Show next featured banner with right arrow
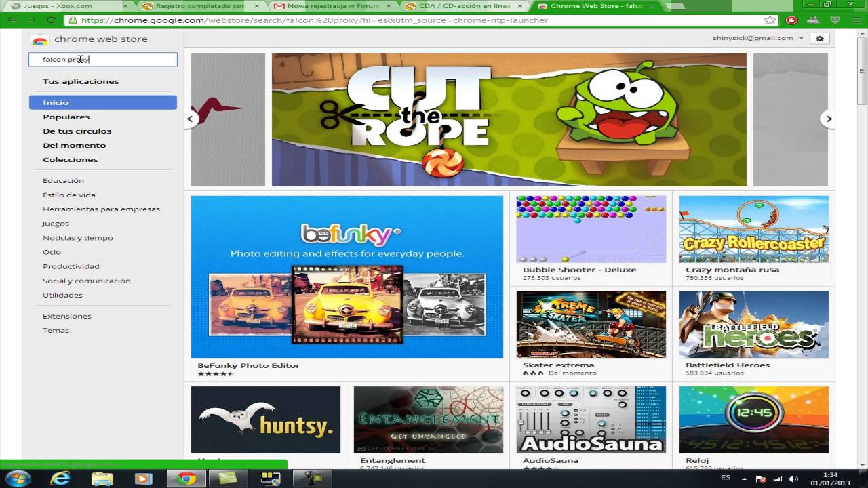Viewport: 868px width, 488px height. pyautogui.click(x=828, y=119)
